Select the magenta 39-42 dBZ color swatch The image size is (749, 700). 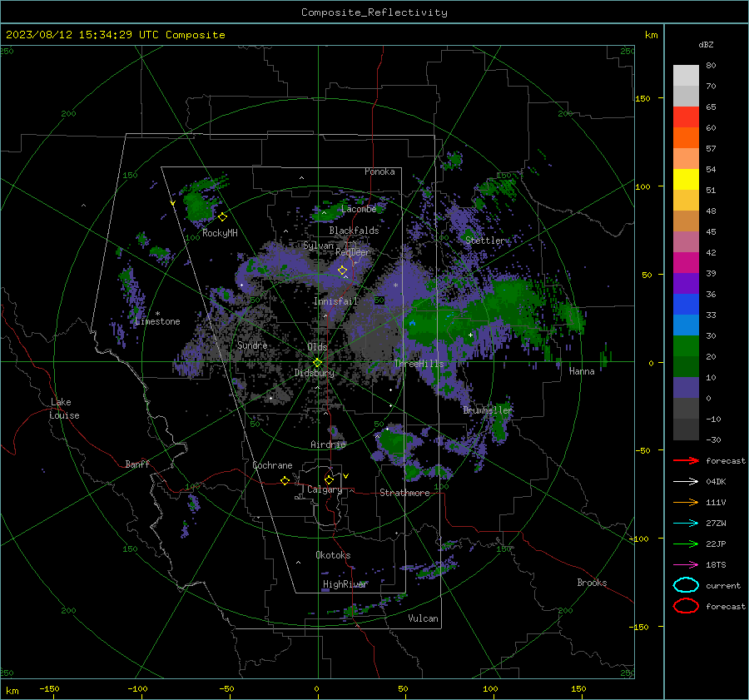click(686, 263)
